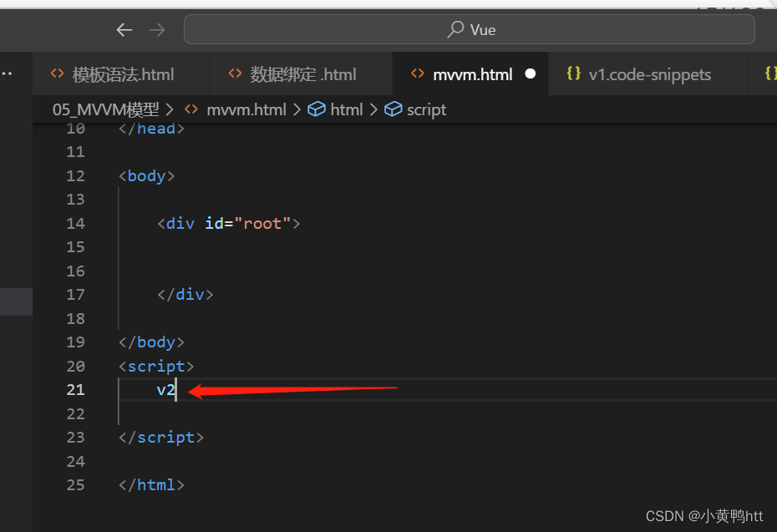Screen dimensions: 777x532
Task: Switch to the 数据绑定 .html tab
Action: [302, 74]
